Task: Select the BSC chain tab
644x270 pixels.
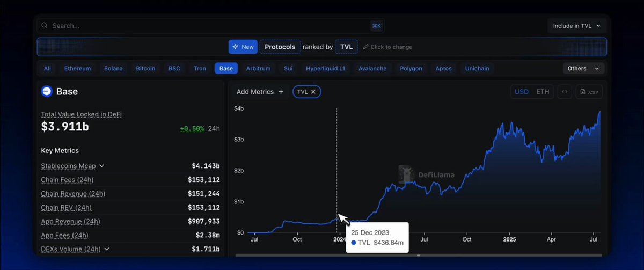Action: coord(174,68)
